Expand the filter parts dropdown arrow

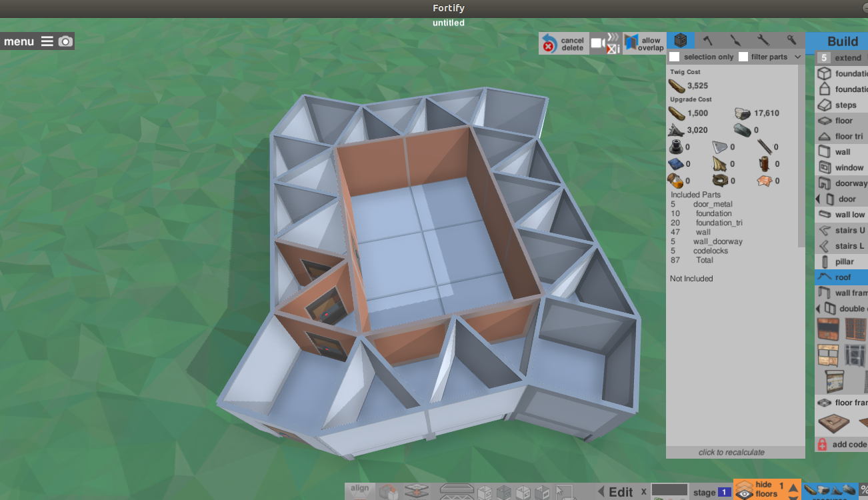point(797,57)
